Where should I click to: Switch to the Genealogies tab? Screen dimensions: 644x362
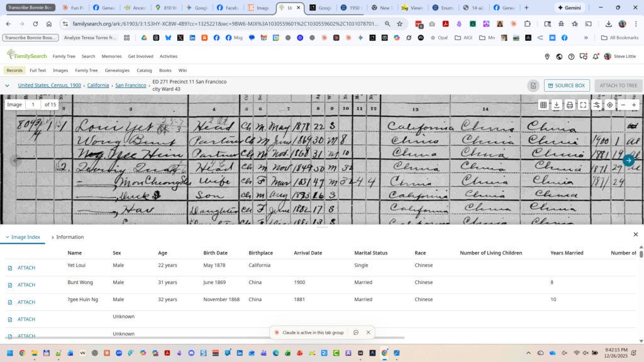pyautogui.click(x=117, y=70)
